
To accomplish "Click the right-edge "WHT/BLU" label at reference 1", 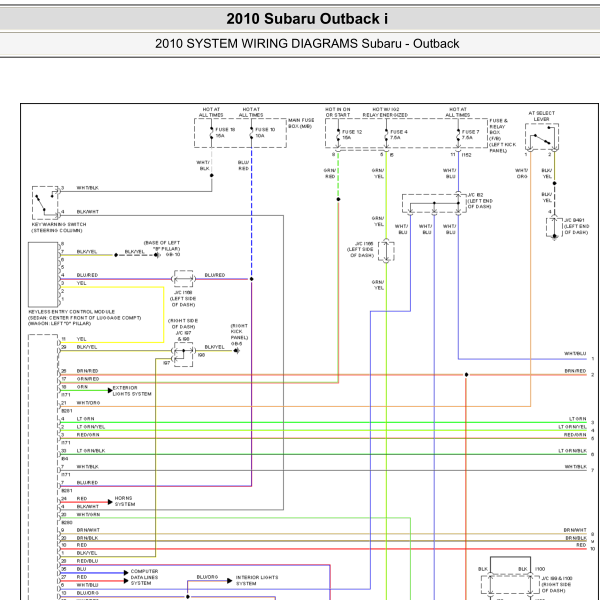I will (575, 354).
